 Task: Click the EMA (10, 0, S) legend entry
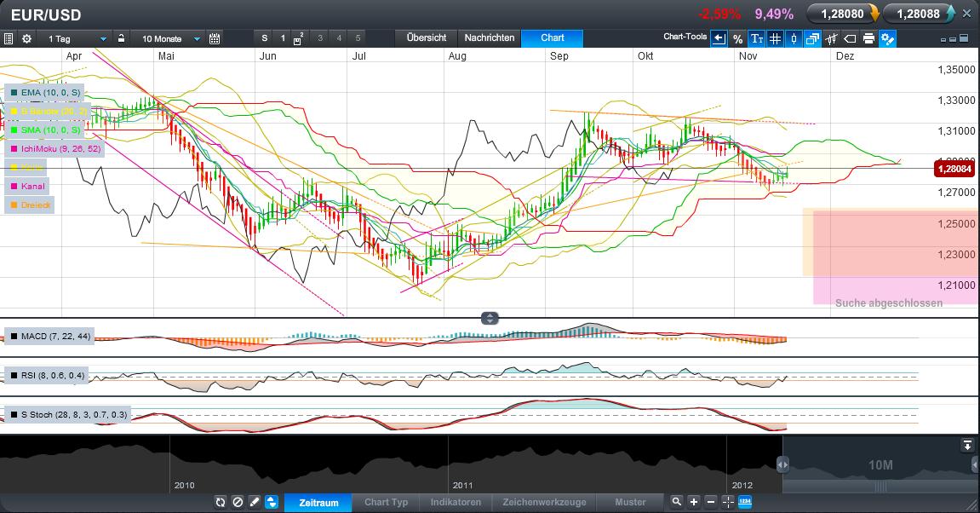[x=45, y=93]
